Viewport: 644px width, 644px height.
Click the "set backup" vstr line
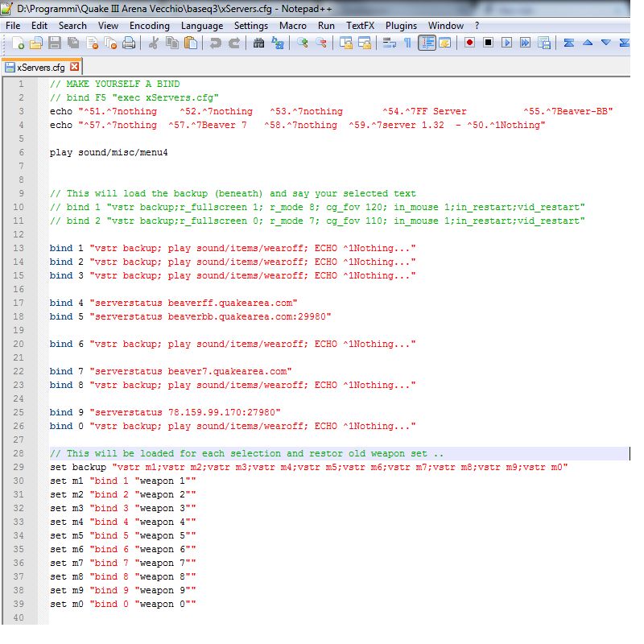(x=309, y=467)
